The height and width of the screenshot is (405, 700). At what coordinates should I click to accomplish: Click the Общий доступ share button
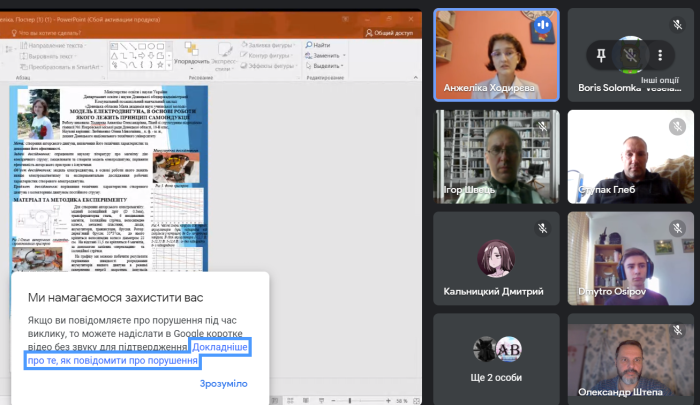pos(391,32)
